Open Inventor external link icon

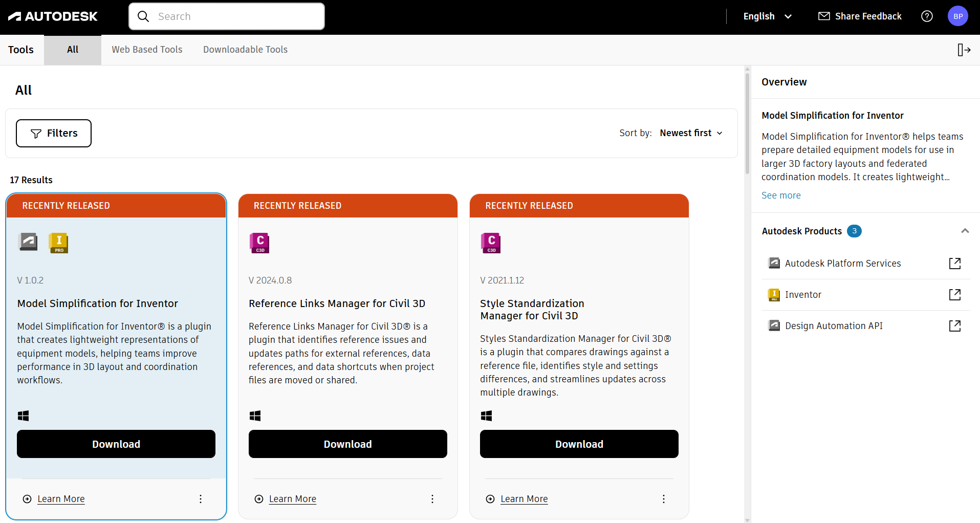[x=955, y=295]
